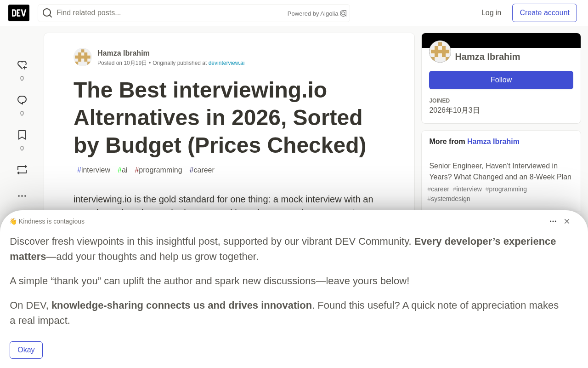
Task: Click the Kindness is contagious heading
Action: 47,221
